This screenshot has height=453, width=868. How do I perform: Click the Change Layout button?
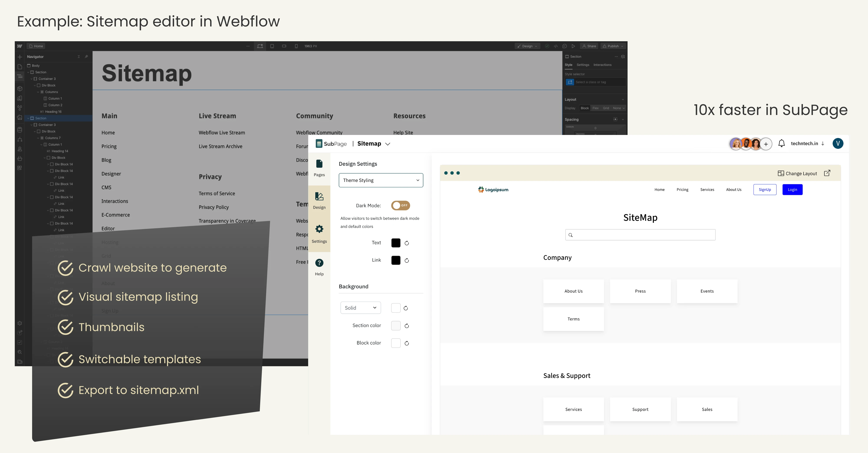797,173
